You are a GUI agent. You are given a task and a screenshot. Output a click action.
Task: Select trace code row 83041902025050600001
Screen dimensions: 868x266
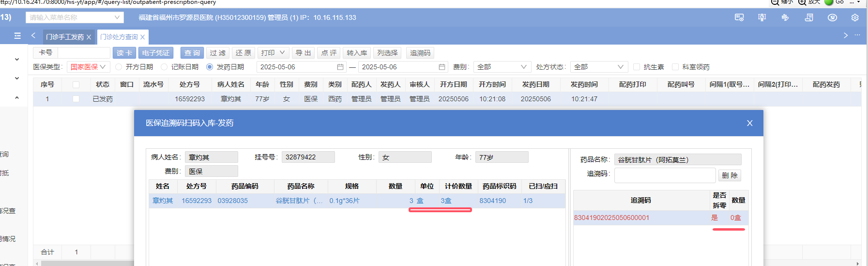(x=661, y=218)
